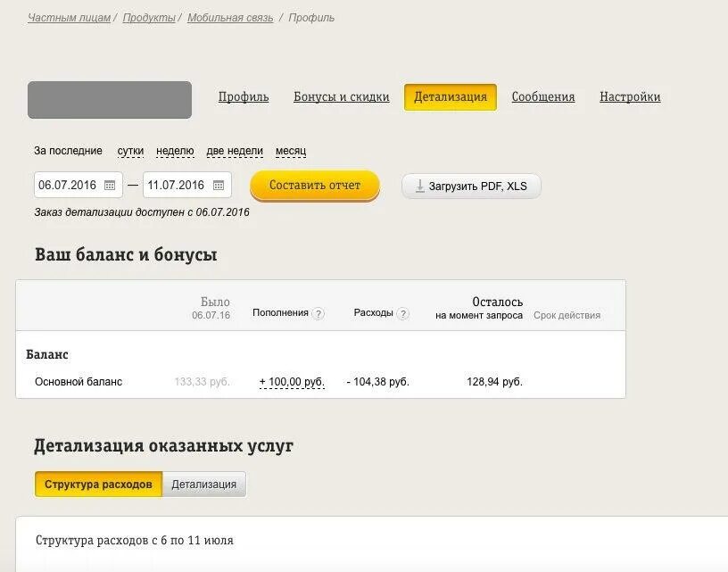Click the Составить отчет button
Screen dimensions: 728x572
(315, 186)
